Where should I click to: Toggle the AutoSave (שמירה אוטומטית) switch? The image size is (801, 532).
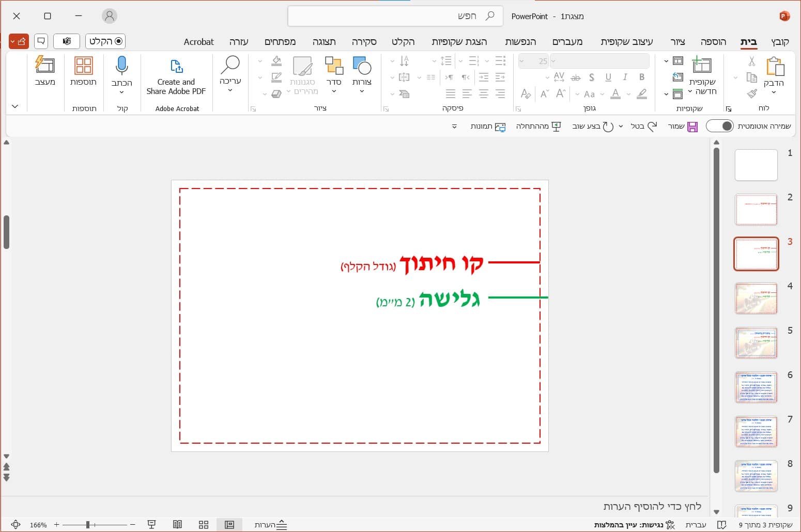[x=719, y=126]
